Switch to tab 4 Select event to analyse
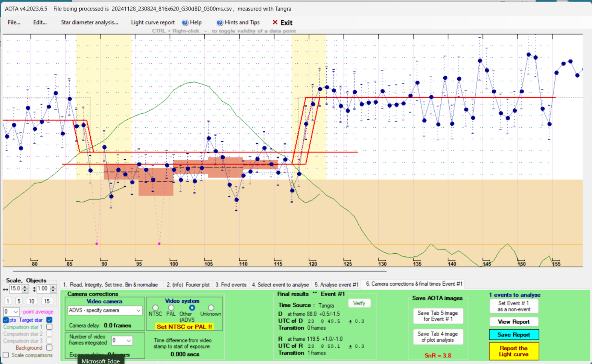 click(x=280, y=285)
